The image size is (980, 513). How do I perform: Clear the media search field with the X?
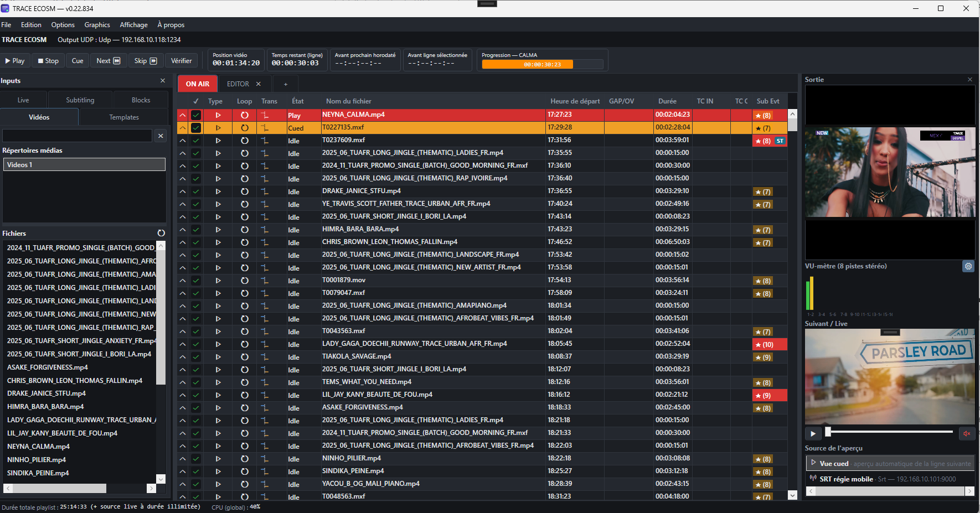click(161, 136)
